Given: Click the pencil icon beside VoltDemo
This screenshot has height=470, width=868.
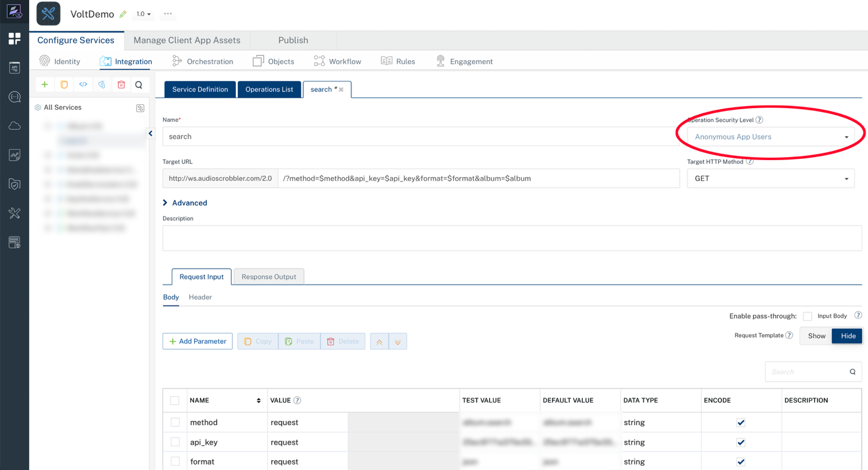Looking at the screenshot, I should 123,14.
